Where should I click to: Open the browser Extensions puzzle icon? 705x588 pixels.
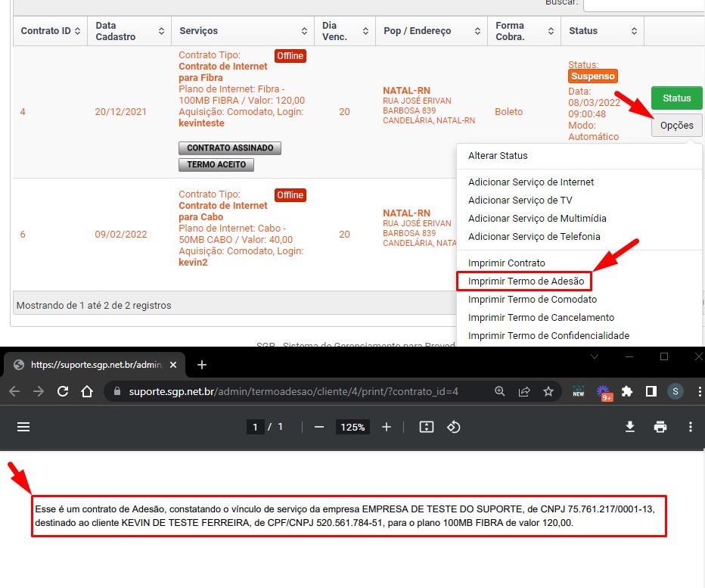point(626,391)
